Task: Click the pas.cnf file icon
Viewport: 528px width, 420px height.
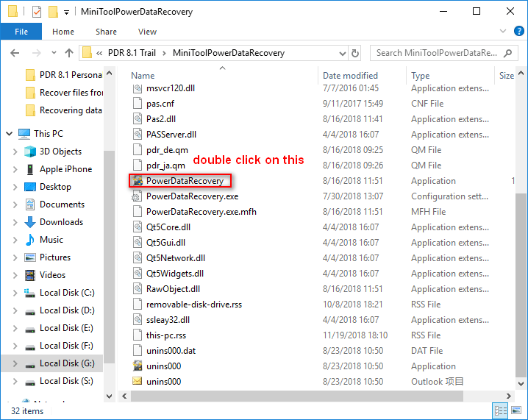Action: tap(138, 104)
